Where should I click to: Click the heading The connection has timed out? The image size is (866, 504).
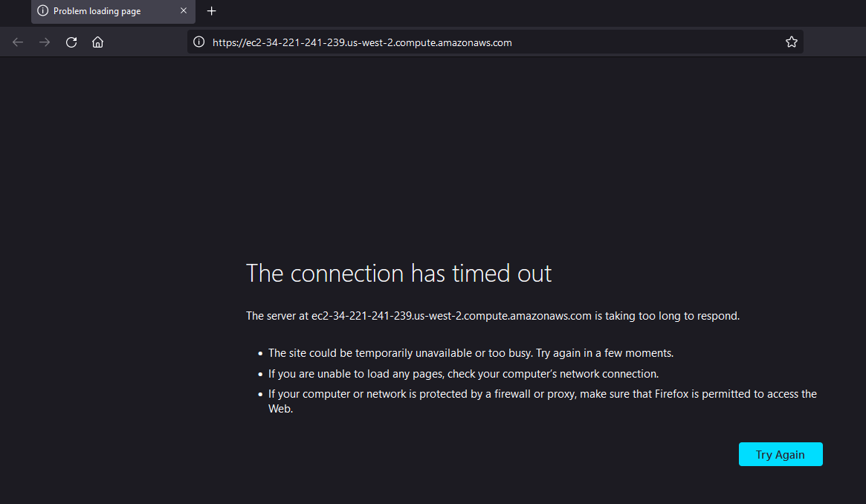(398, 274)
